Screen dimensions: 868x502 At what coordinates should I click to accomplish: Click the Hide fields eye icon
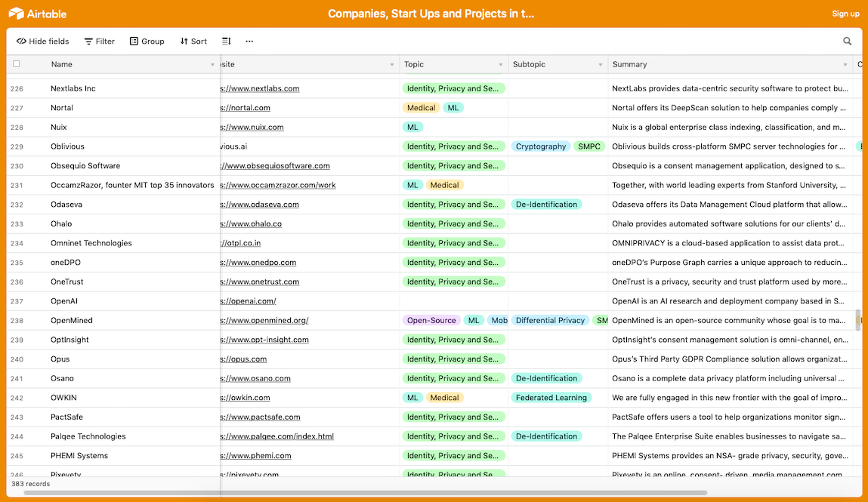tap(22, 41)
